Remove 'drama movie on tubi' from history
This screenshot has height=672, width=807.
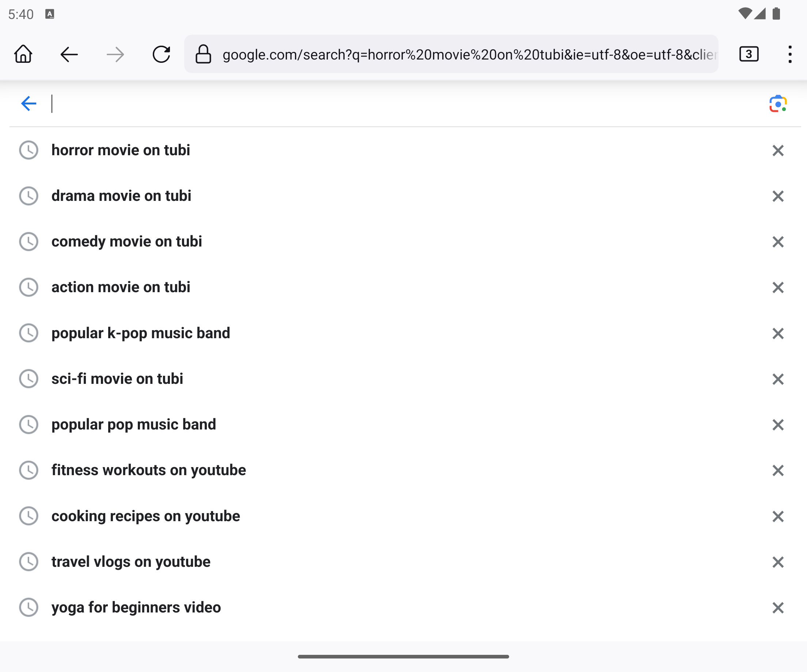(x=778, y=196)
